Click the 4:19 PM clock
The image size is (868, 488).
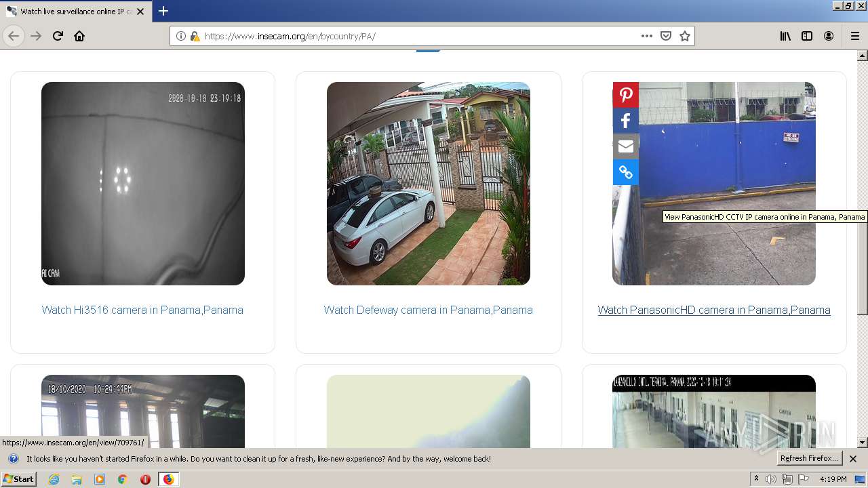click(x=833, y=479)
